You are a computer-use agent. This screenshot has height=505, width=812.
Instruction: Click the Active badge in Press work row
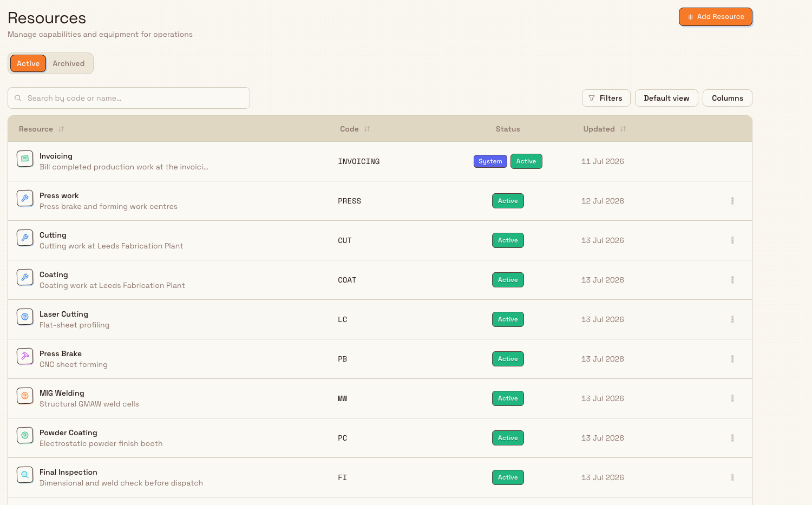click(508, 201)
